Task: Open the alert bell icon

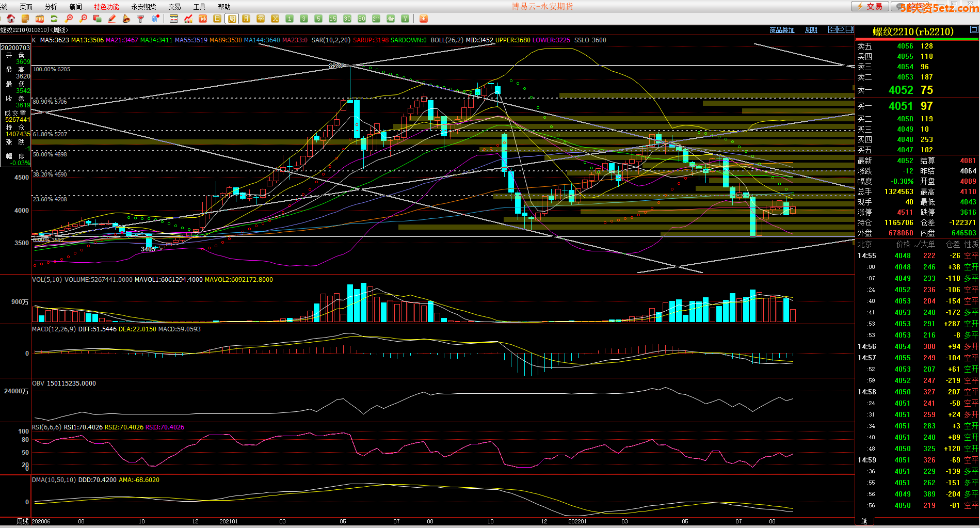Action: (x=126, y=19)
